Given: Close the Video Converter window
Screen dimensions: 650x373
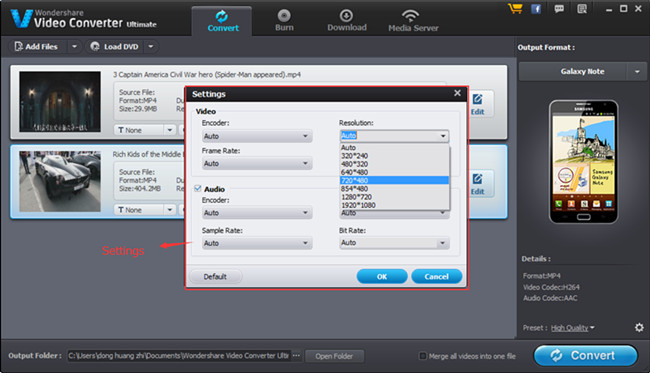Looking at the screenshot, I should click(x=638, y=8).
